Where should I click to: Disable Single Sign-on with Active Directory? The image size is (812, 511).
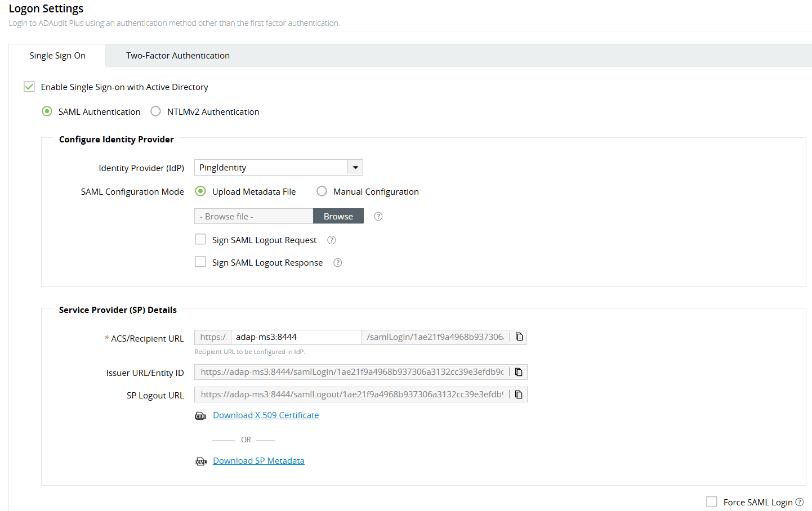(x=29, y=87)
